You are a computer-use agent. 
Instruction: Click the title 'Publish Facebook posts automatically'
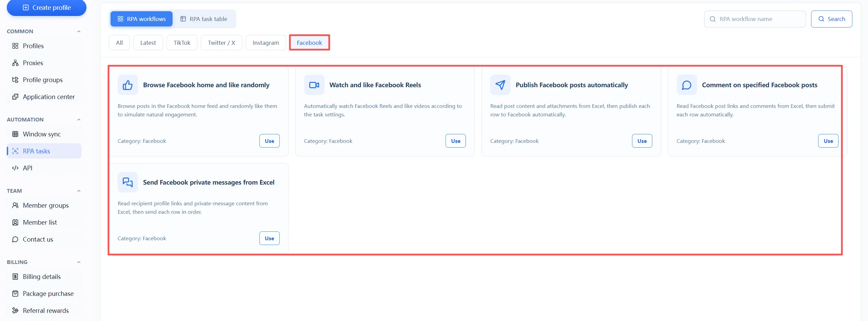point(572,85)
